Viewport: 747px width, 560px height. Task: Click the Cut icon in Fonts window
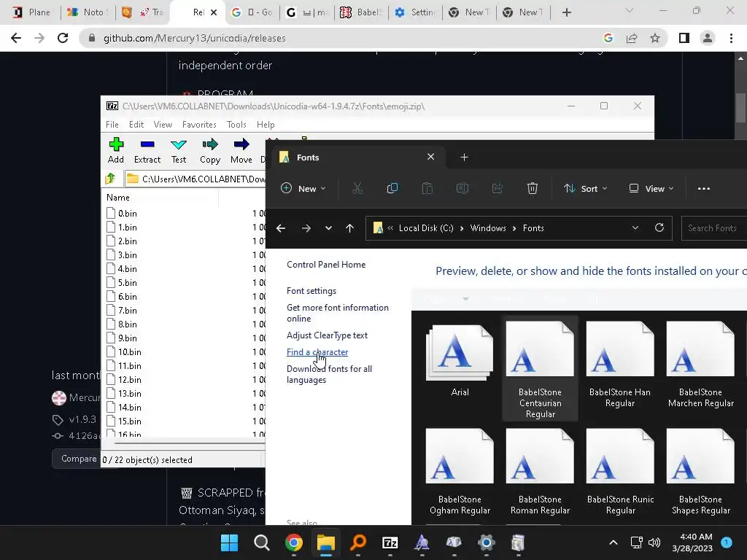357,189
